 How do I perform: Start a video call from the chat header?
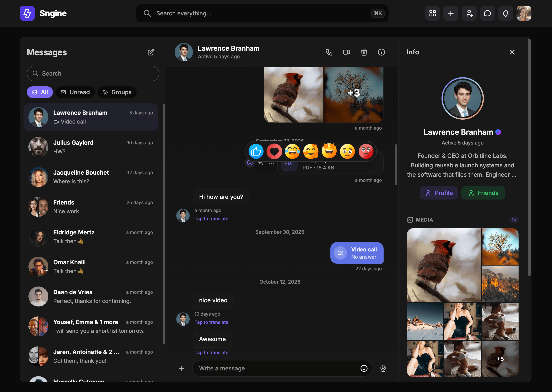coord(347,52)
